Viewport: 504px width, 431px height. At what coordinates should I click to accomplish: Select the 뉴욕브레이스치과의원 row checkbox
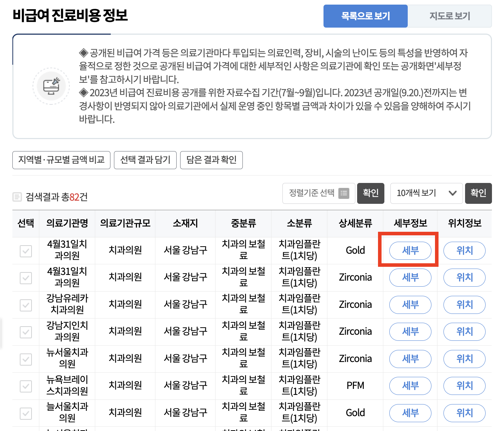(x=25, y=386)
